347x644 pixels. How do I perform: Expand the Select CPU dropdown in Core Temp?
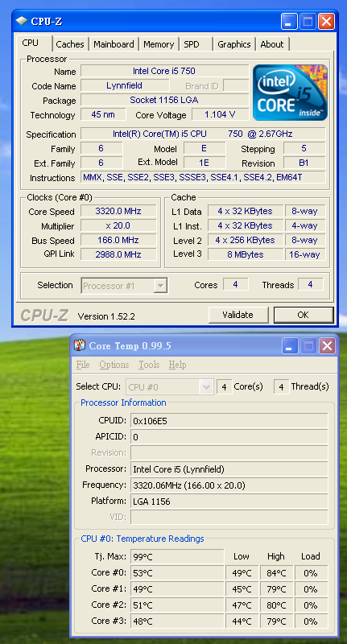(x=206, y=387)
